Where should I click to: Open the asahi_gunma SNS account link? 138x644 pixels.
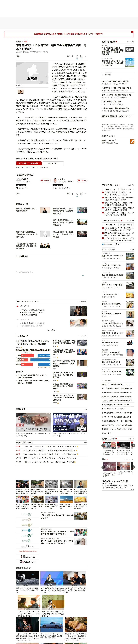pos(108,140)
